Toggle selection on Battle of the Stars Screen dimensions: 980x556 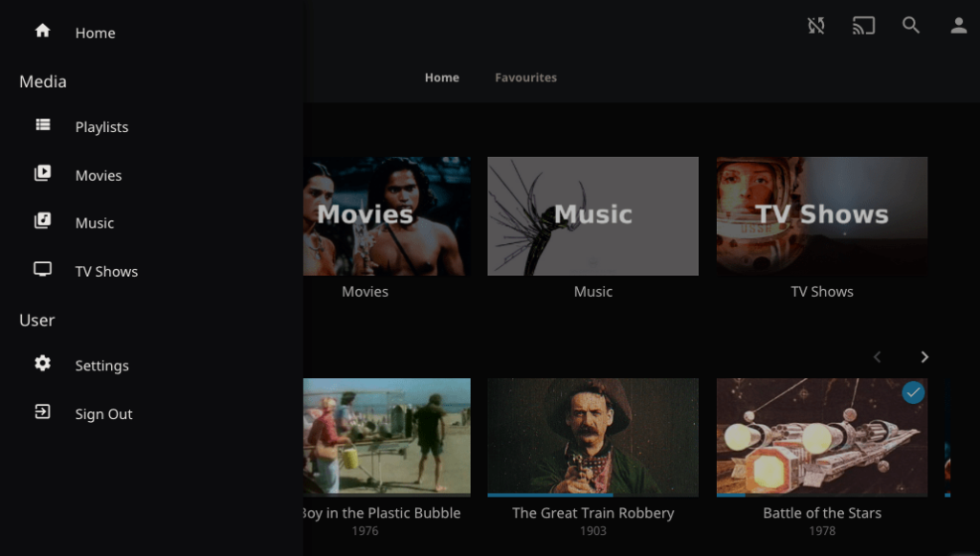[821, 437]
